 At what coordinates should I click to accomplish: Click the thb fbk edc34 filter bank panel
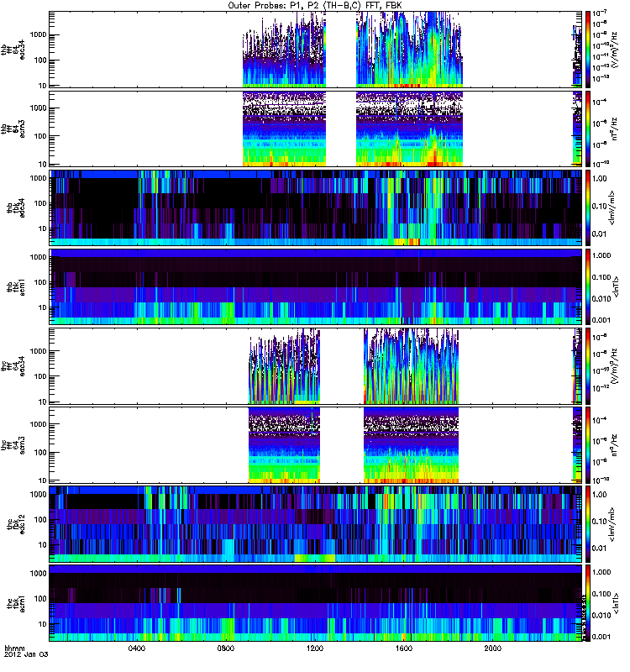[x=316, y=207]
